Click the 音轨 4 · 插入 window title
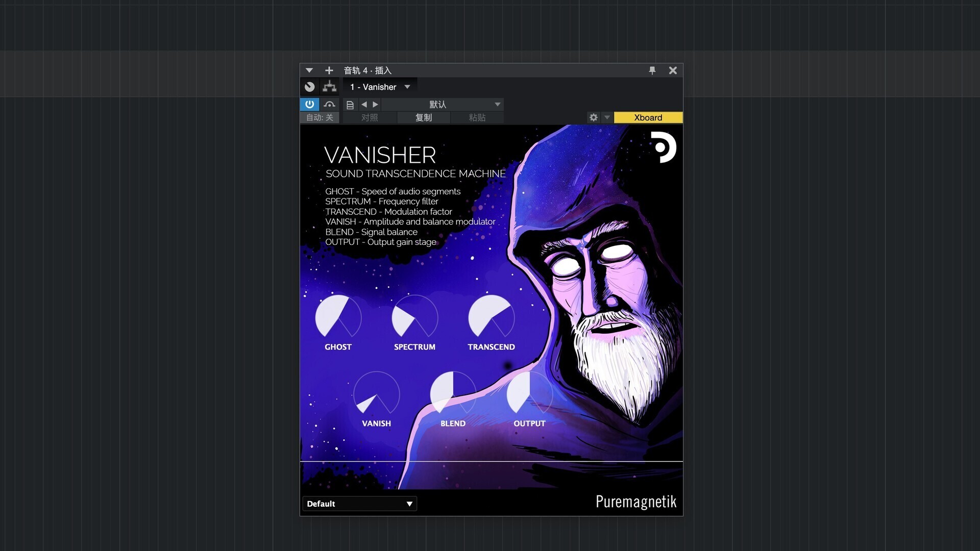Screen dimensions: 980x551 367,70
